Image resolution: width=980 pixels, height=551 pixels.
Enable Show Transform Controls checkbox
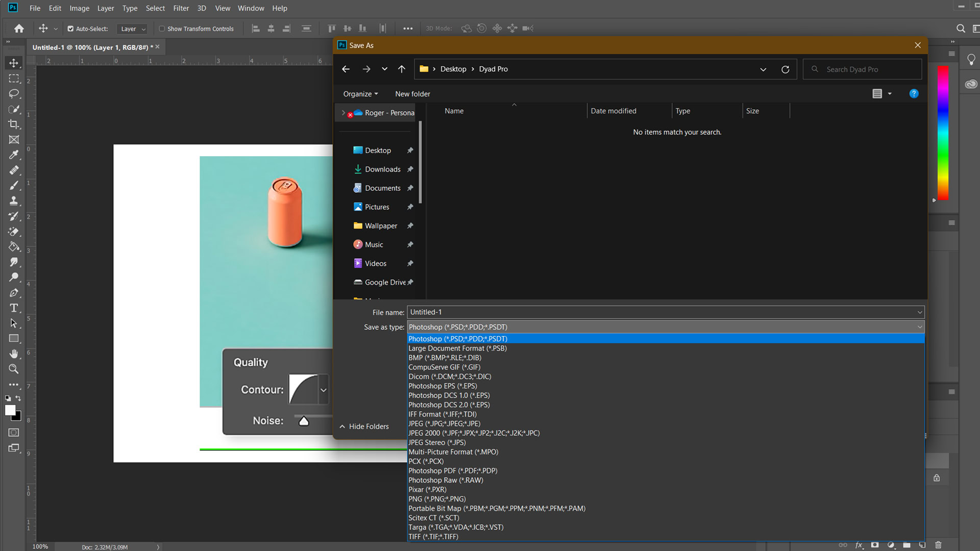point(162,29)
